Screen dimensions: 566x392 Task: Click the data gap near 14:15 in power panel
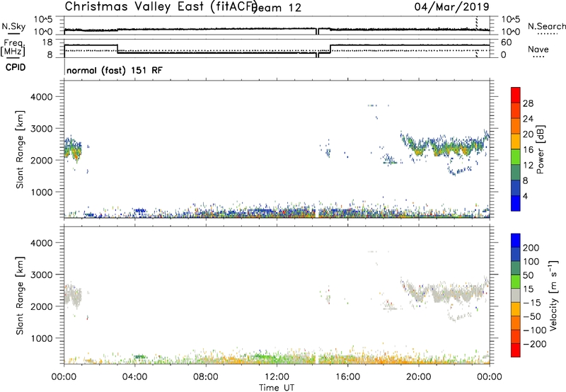(x=317, y=213)
